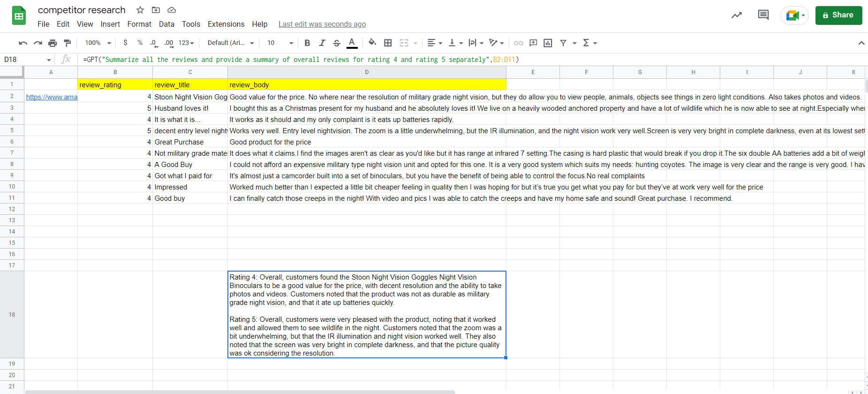The width and height of the screenshot is (868, 394).
Task: Toggle bold formatting
Action: 307,43
